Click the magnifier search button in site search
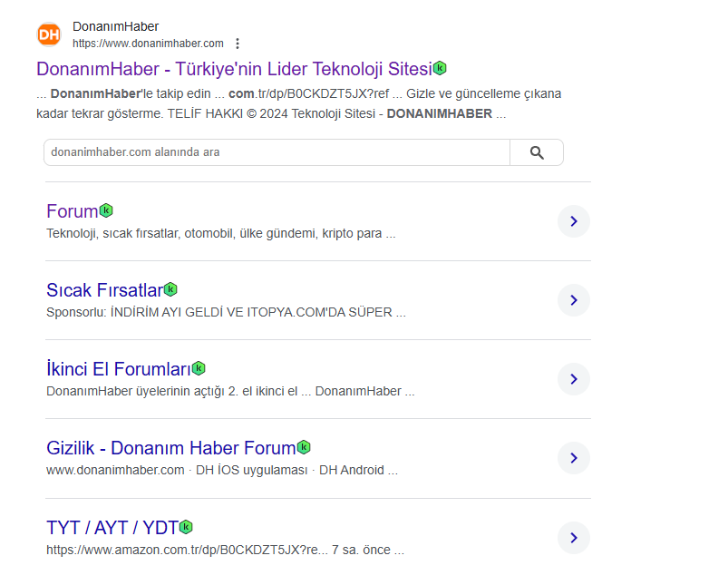 pos(537,152)
